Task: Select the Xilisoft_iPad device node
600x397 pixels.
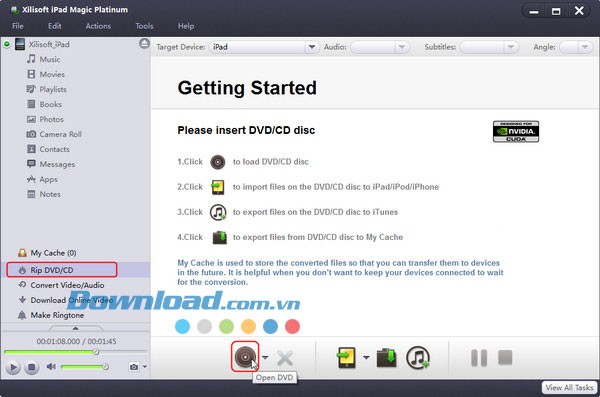Action: [49, 44]
